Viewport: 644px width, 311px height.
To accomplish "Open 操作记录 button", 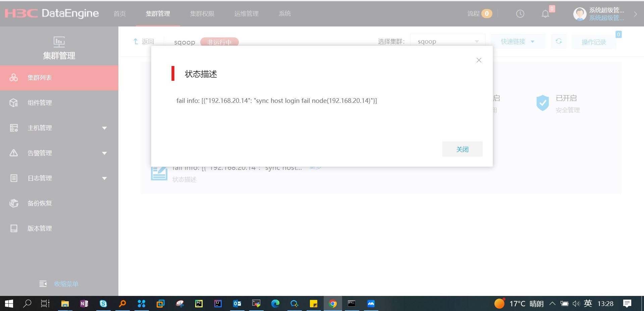I will (594, 42).
